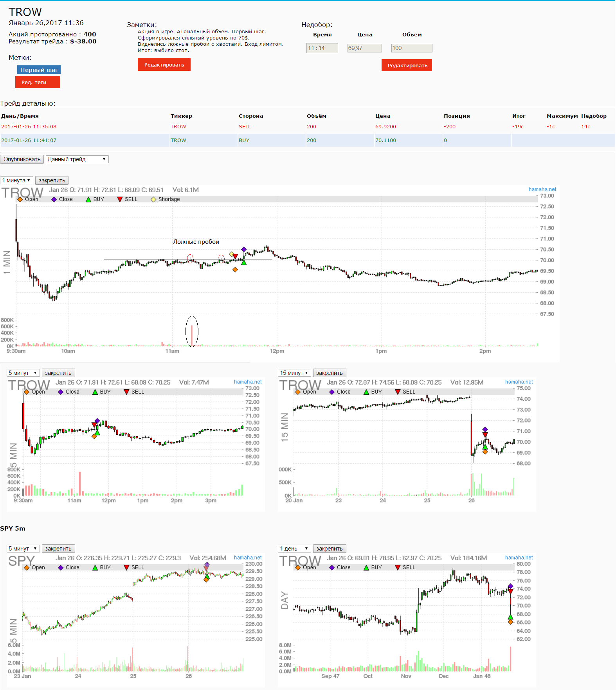The image size is (616, 691).
Task: Click the purple Close marker on the 1-minute chart
Action: 244,249
